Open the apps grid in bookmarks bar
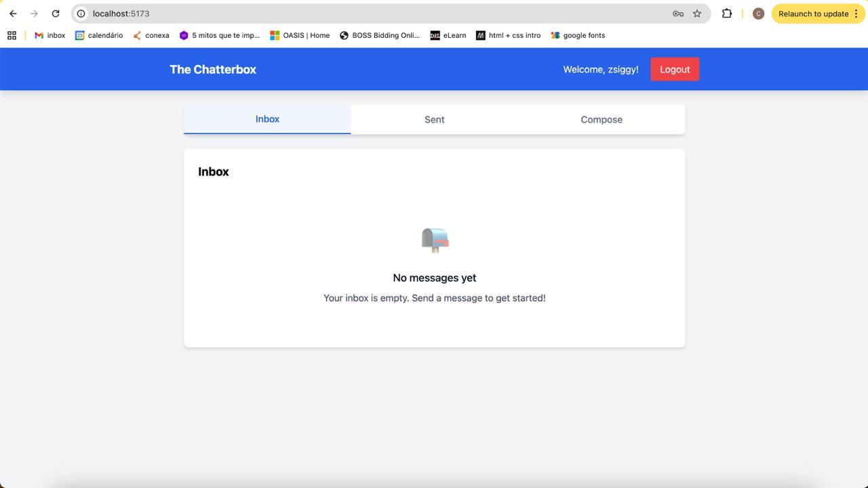The height and width of the screenshot is (488, 868). click(x=12, y=35)
